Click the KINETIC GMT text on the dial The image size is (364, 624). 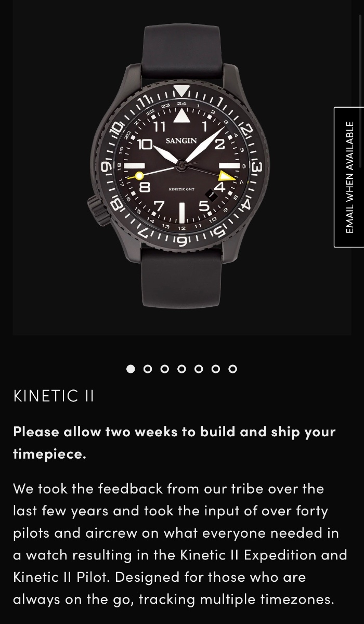point(181,189)
